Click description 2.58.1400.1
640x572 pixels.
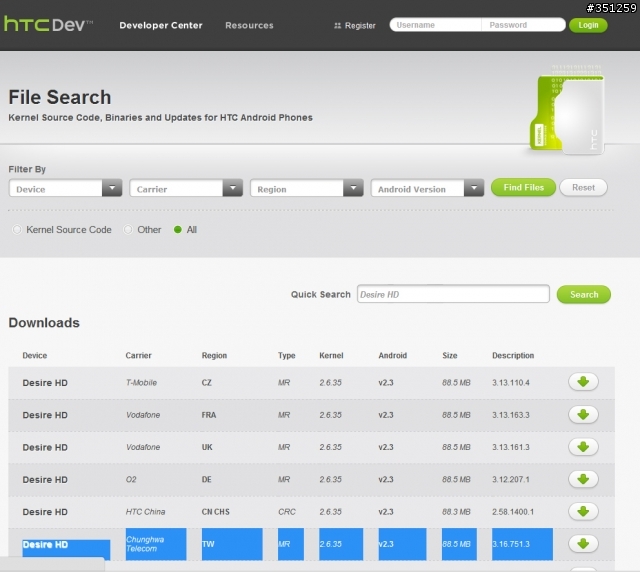point(513,512)
